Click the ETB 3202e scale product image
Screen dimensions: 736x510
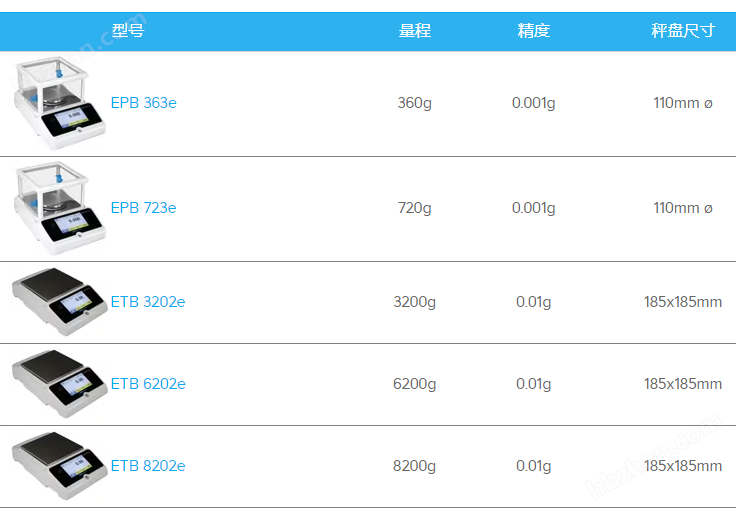[x=60, y=302]
